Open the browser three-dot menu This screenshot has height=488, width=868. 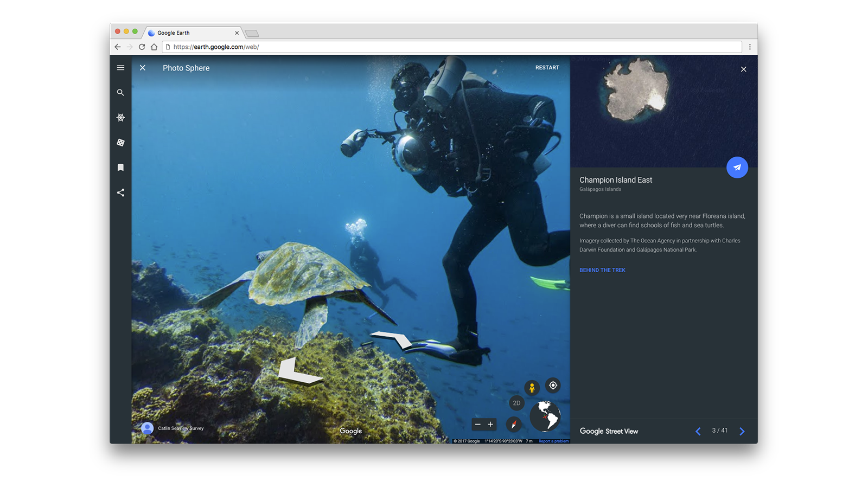pos(750,47)
